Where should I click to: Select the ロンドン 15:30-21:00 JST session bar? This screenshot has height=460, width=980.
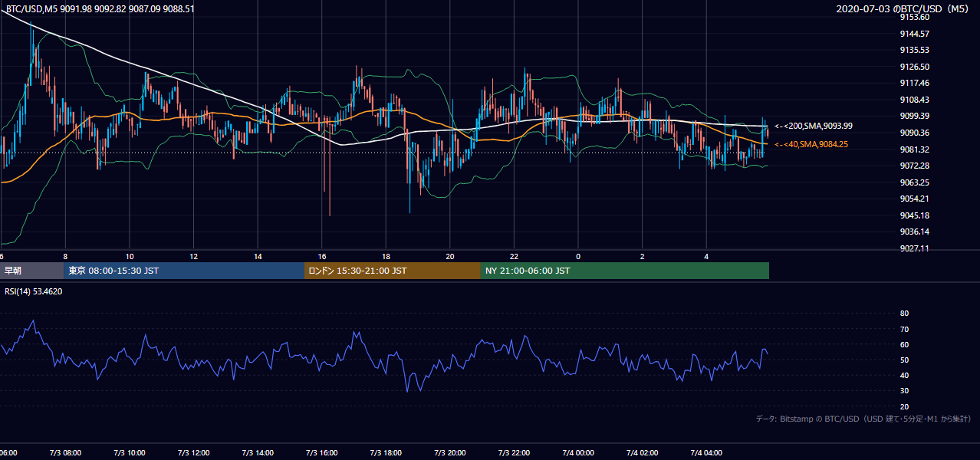tap(393, 271)
